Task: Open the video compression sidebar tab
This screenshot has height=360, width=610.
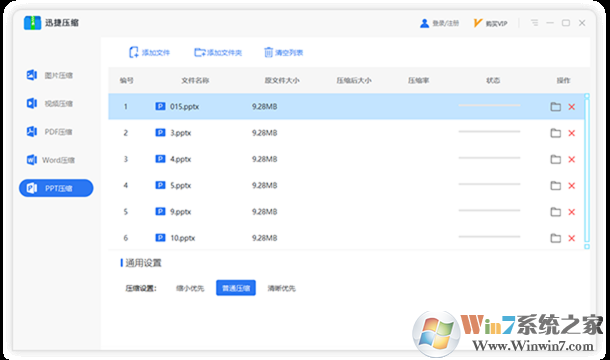Action: [49, 104]
